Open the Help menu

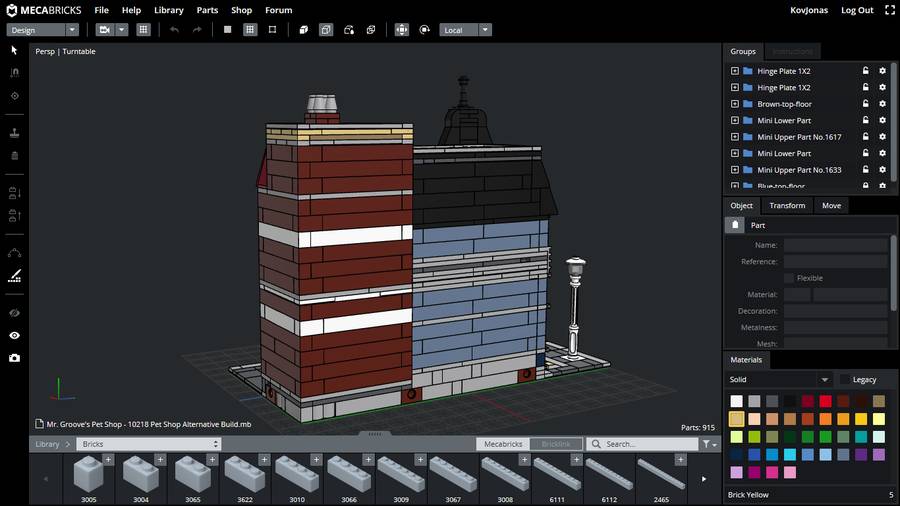pos(131,10)
